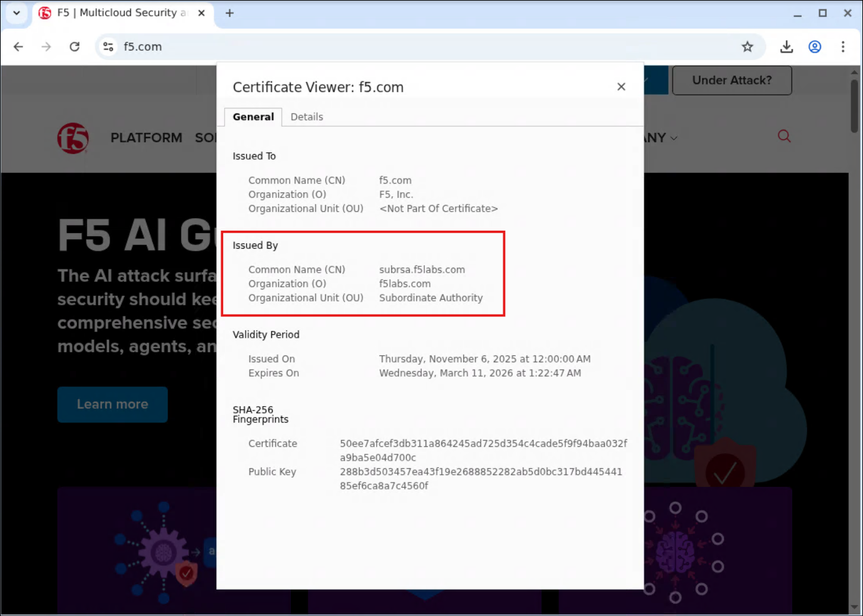The image size is (863, 616).
Task: Expand the tab search dropdown arrow
Action: pos(16,13)
